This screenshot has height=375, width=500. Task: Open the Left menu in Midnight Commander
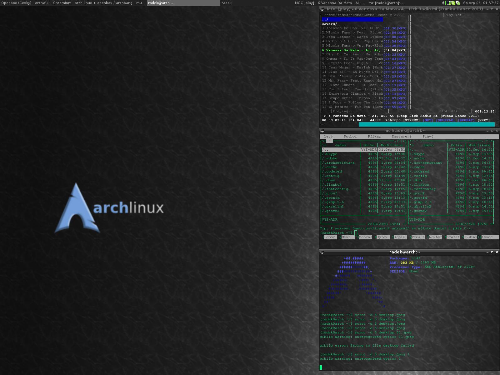tap(328, 136)
